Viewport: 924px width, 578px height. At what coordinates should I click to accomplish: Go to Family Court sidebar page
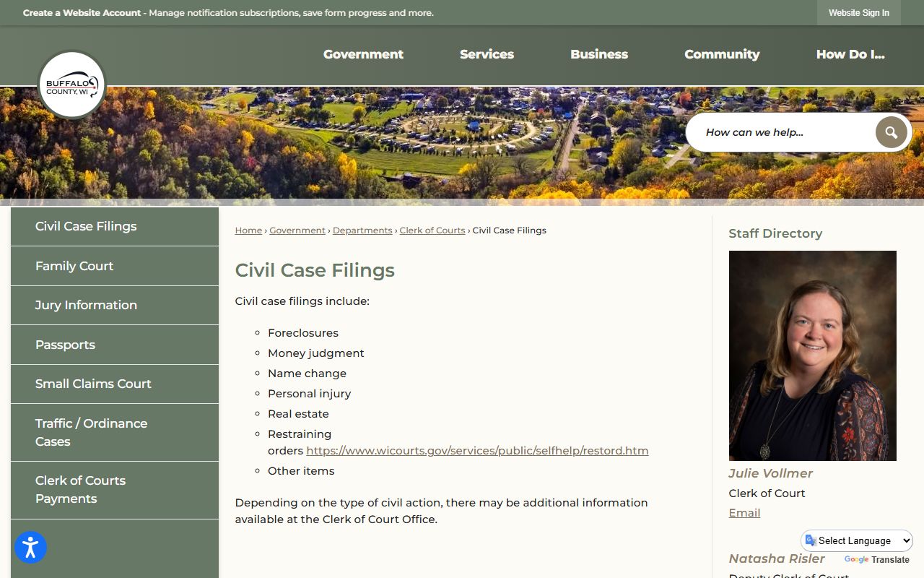(115, 266)
